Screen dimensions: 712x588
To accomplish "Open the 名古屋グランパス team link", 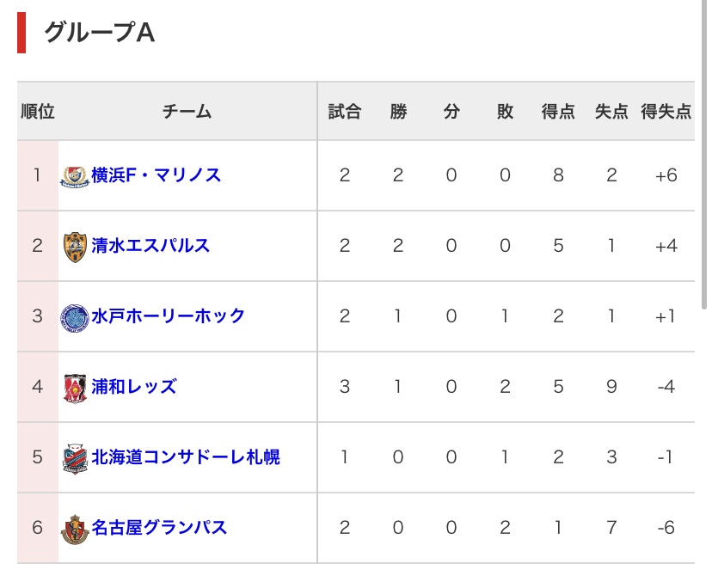I will 159,527.
